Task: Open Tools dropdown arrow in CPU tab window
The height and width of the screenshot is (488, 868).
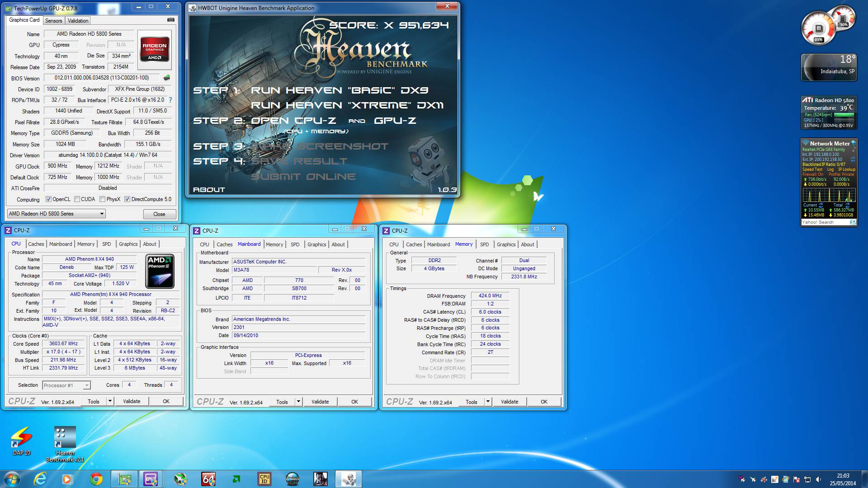Action: [110, 401]
